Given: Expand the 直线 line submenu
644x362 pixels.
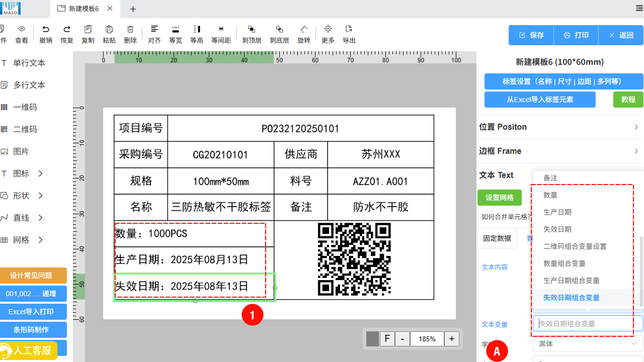Looking at the screenshot, I should coord(41,218).
